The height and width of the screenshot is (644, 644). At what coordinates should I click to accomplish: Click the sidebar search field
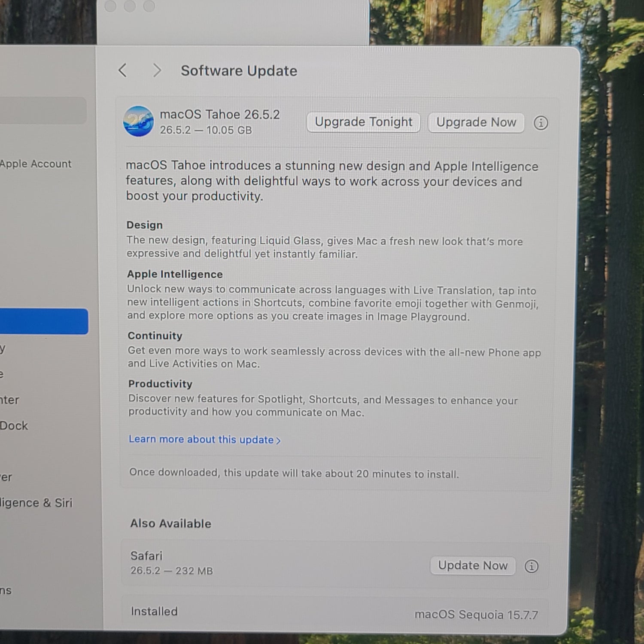43,111
